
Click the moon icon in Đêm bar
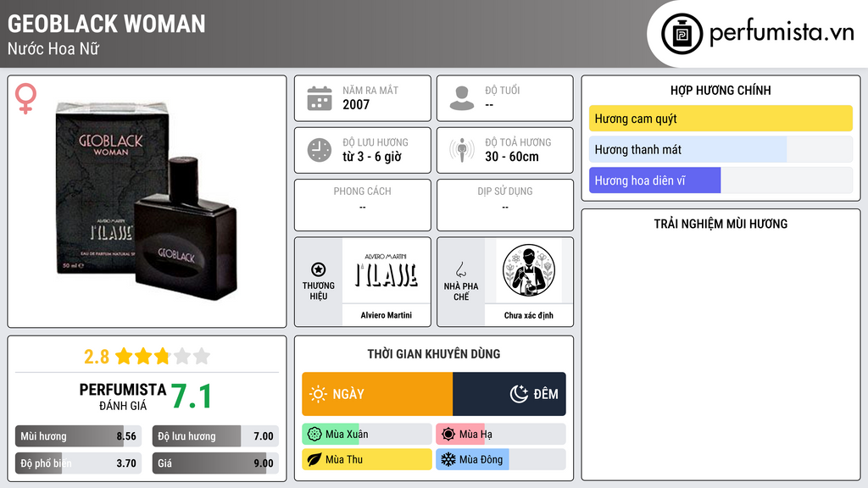pyautogui.click(x=519, y=394)
